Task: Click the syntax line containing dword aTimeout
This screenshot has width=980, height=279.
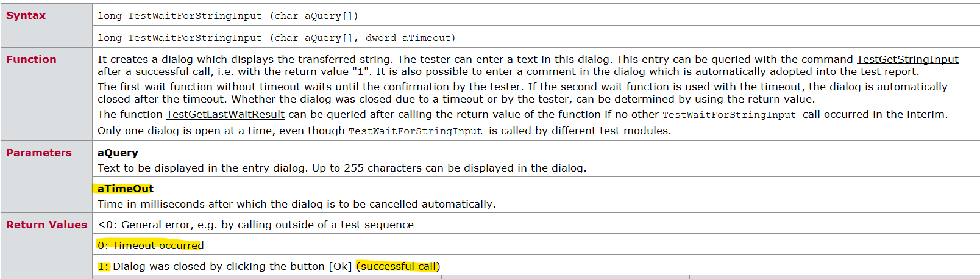Action: point(276,38)
